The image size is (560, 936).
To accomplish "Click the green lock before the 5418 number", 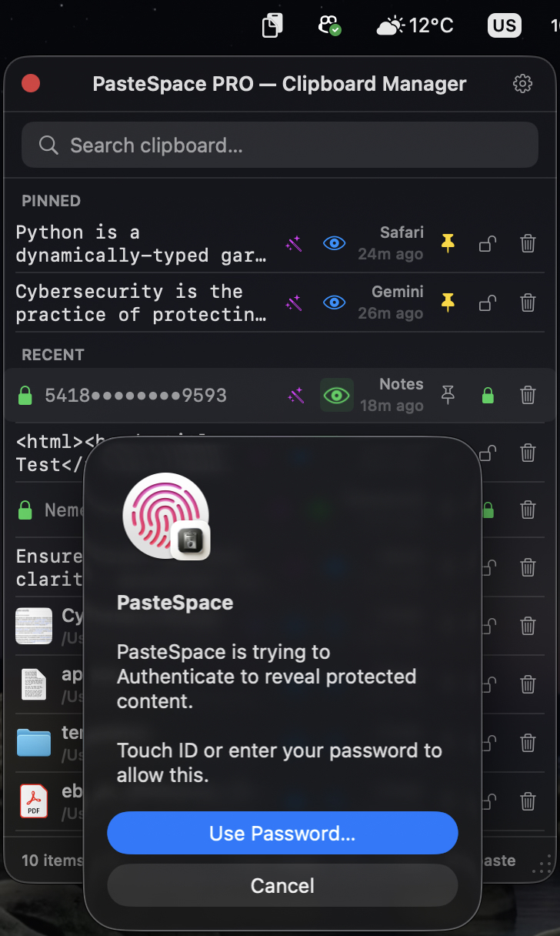I will coord(25,396).
